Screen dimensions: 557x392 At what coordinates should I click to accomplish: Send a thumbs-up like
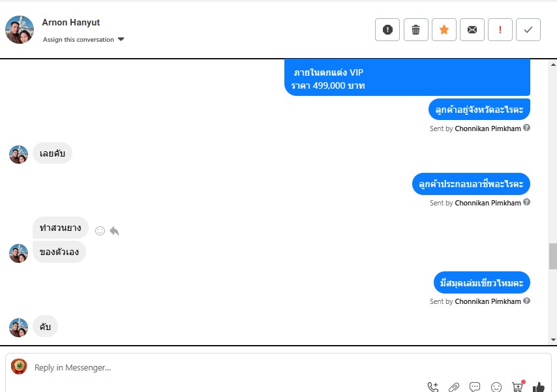[x=539, y=387]
